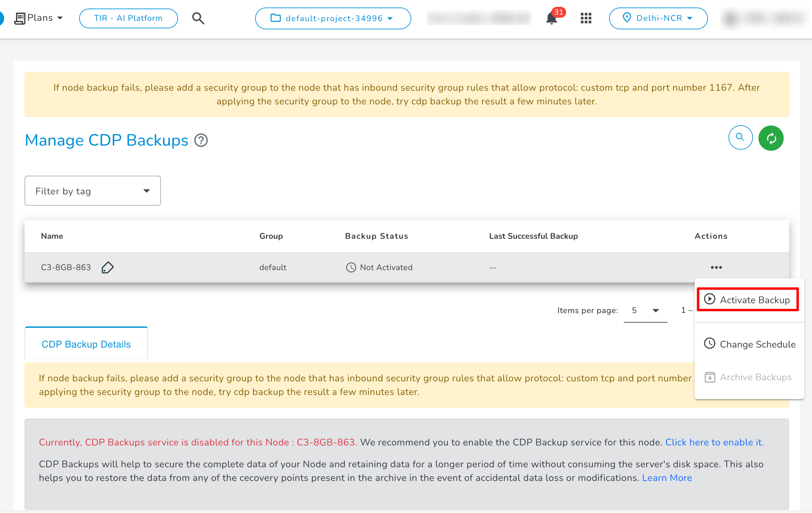812x513 pixels.
Task: Click the Actions column header
Action: [x=711, y=236]
